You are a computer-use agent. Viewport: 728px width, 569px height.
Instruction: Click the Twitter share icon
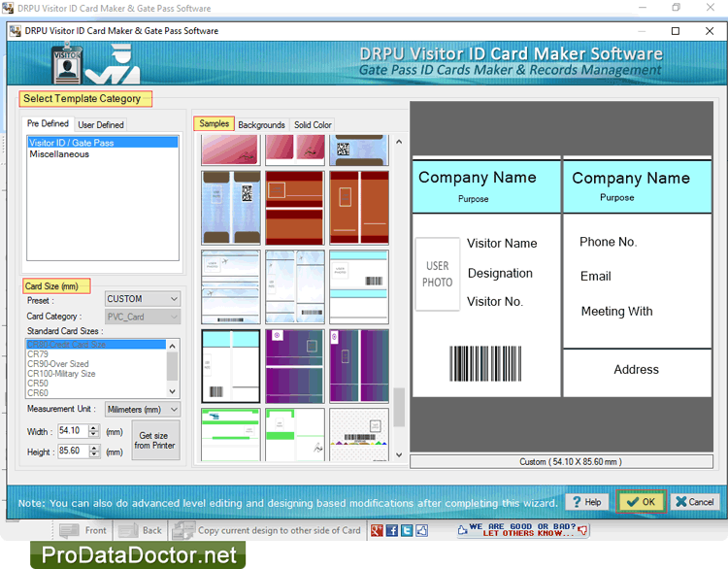pyautogui.click(x=407, y=530)
